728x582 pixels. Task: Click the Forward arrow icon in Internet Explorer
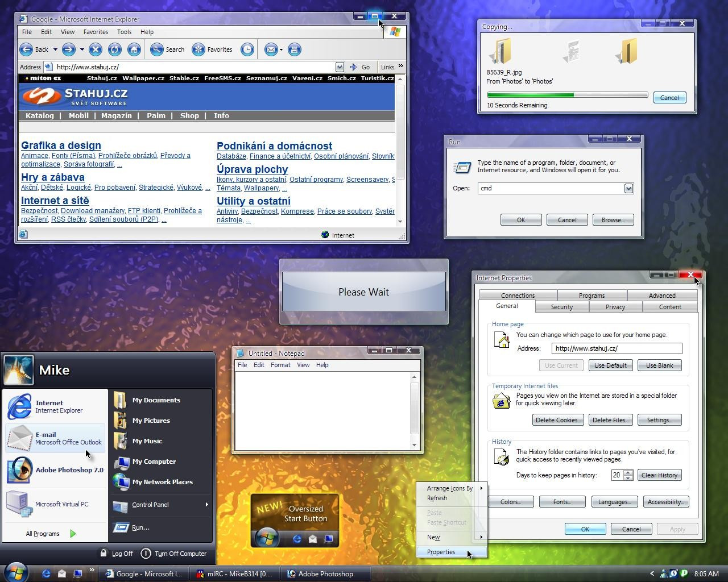pos(68,49)
